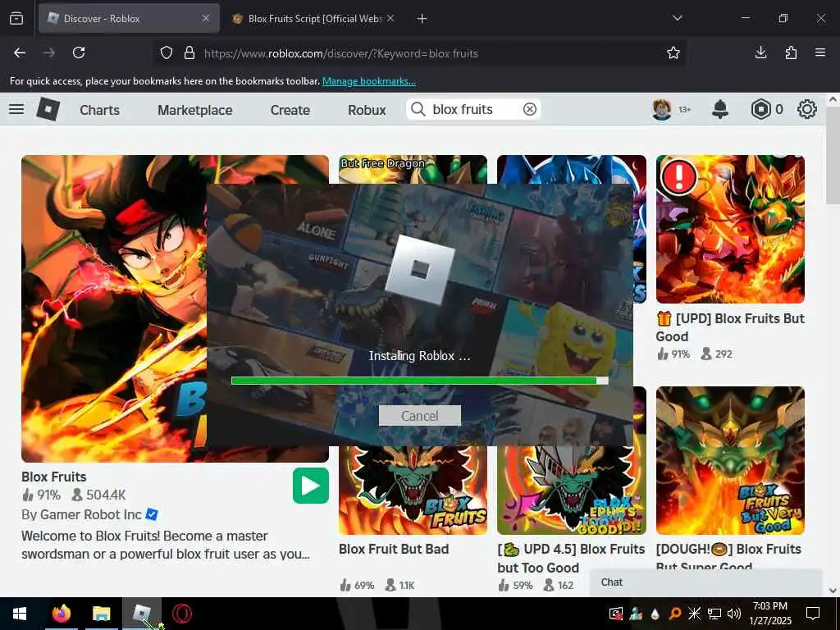840x630 pixels.
Task: Go back using the browser back arrow
Action: 20,52
